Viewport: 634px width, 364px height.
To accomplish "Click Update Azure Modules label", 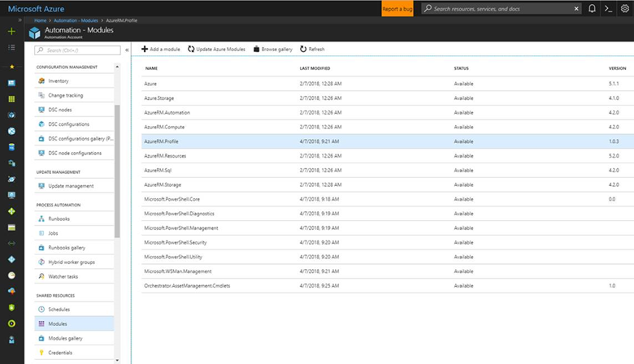I will [x=221, y=50].
